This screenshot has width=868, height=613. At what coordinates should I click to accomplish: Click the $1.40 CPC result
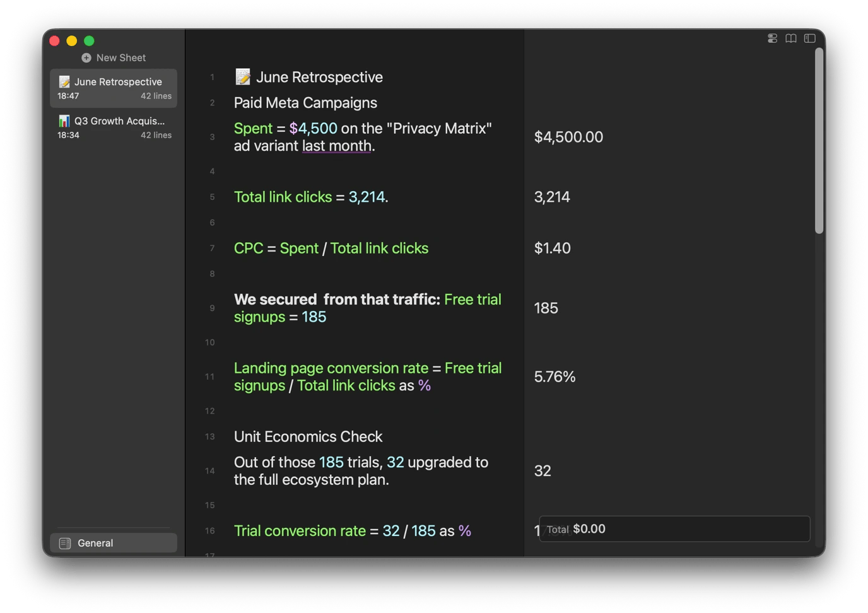tap(552, 248)
